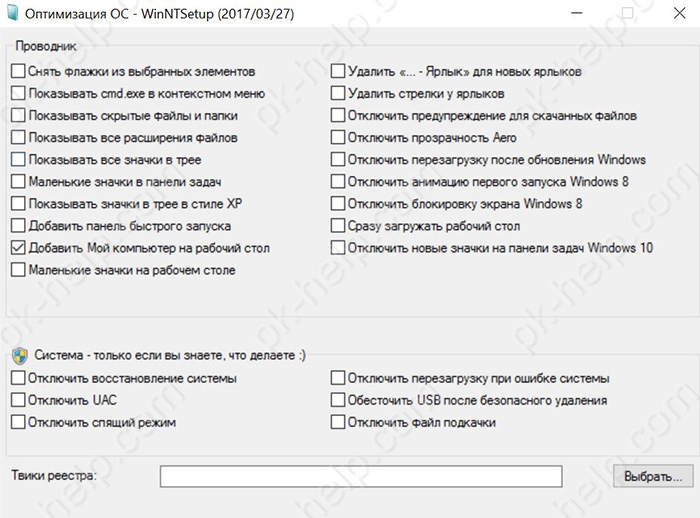Toggle Отключить новые значки на панели задач Windows 10
The image size is (700, 518).
point(338,248)
